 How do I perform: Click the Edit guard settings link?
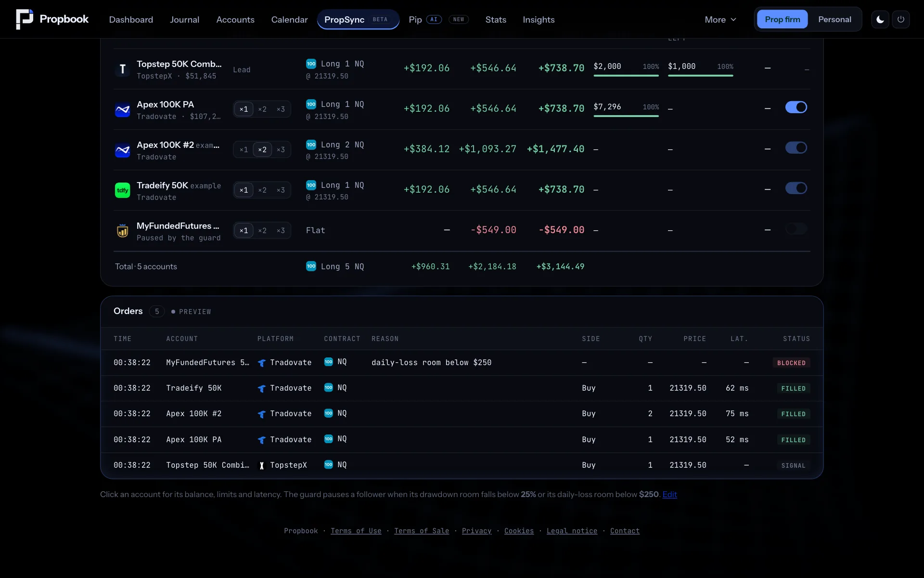669,494
